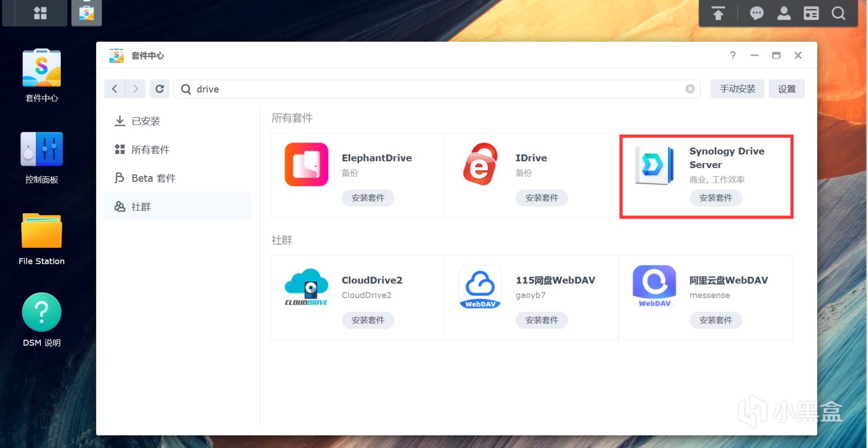Screen dimensions: 868x448
Task: Close the 套件中心 window
Action: 798,55
